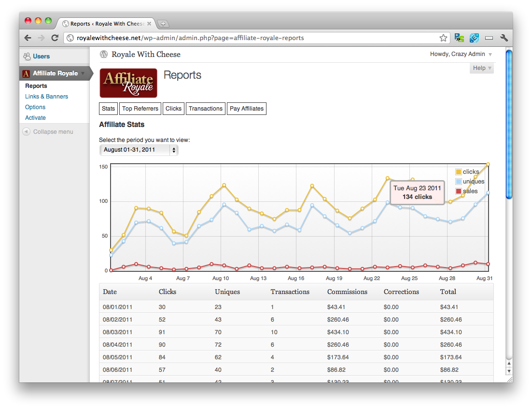Select the Users icon in the sidebar
This screenshot has height=409, width=532.
tap(27, 56)
